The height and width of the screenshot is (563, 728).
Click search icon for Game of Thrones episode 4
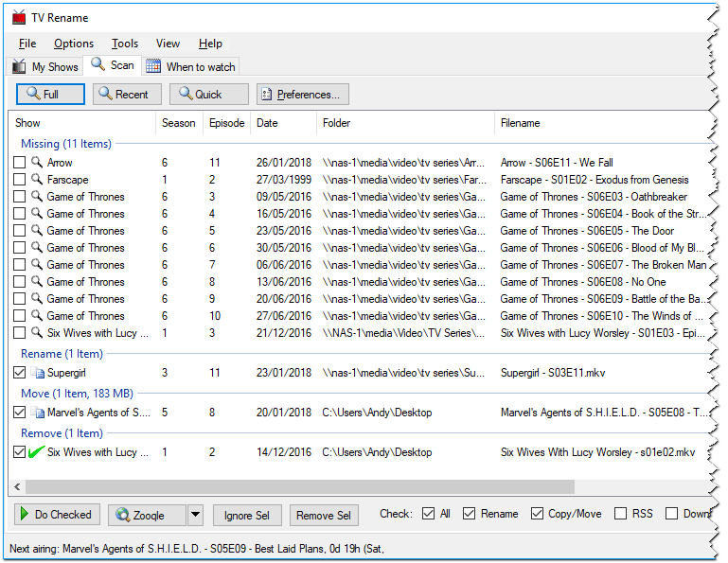pos(37,213)
